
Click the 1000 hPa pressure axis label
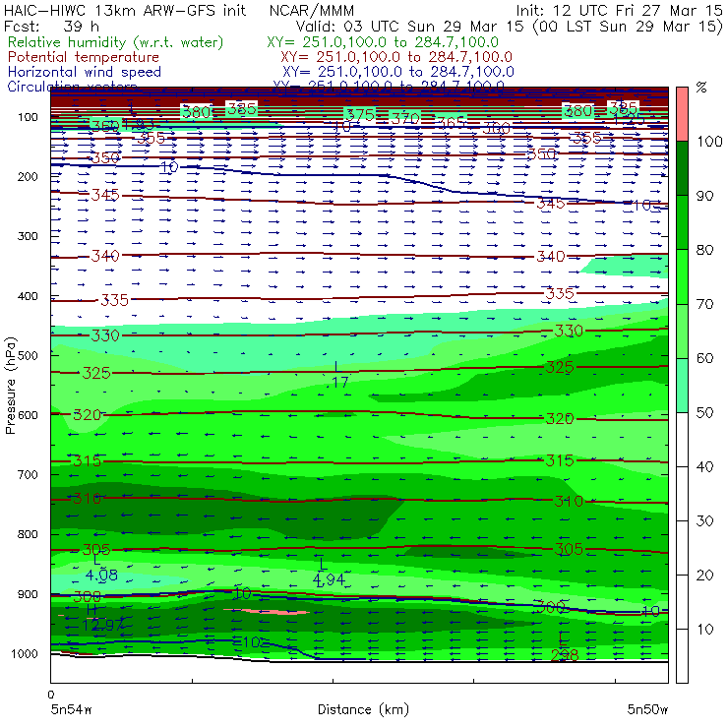(25, 653)
